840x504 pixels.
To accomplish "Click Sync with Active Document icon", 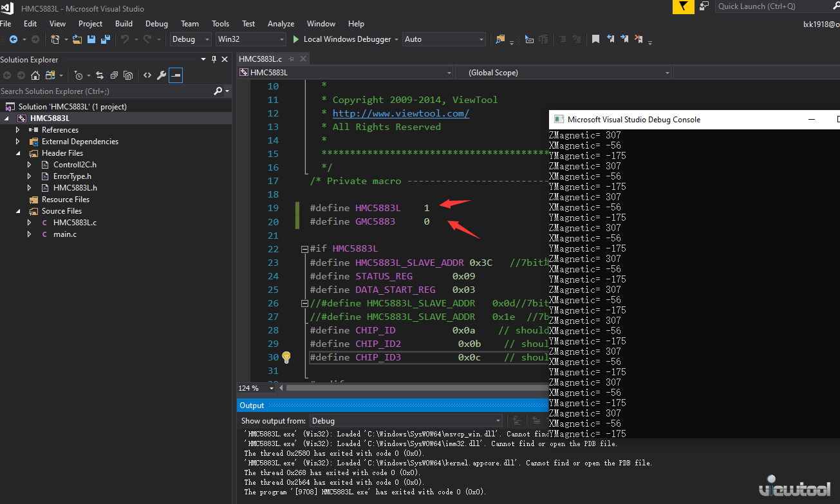I will click(x=100, y=75).
